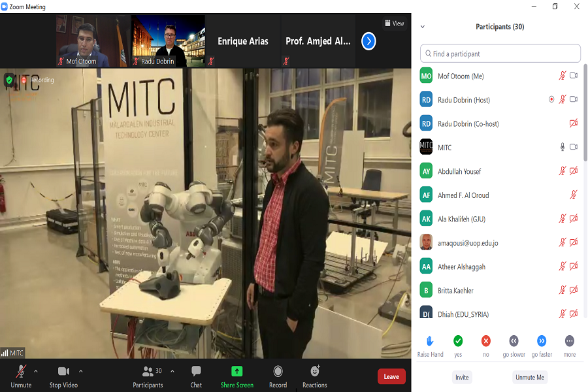Click the participants list scrollbar

[x=585, y=112]
